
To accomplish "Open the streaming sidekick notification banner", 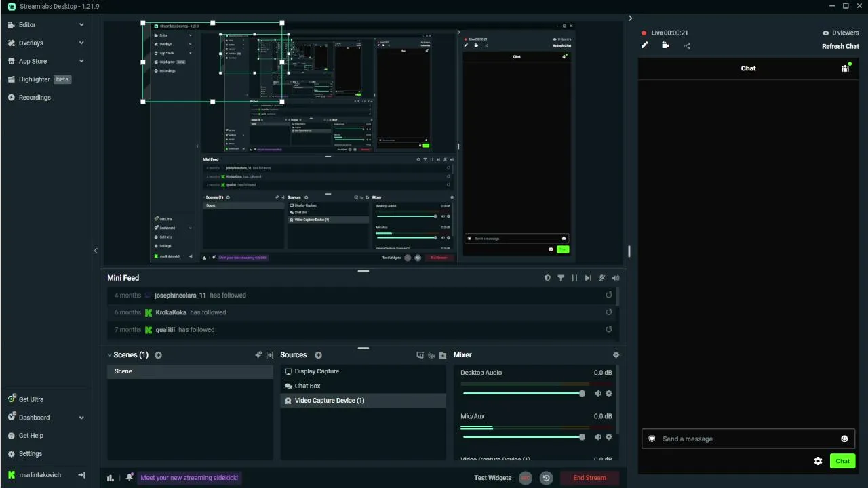I will coord(189,478).
